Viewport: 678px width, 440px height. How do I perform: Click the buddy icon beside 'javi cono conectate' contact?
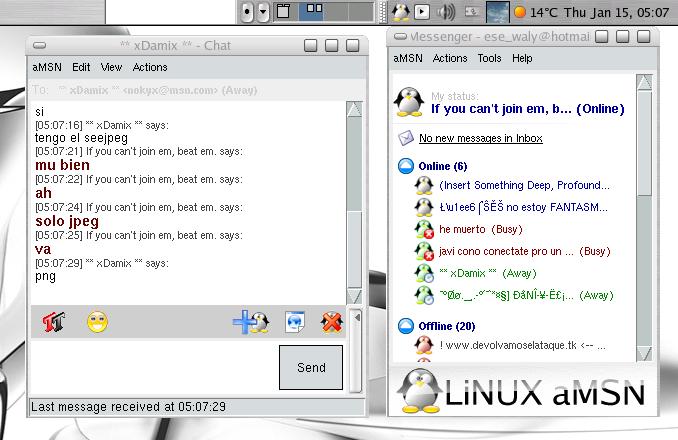[x=424, y=251]
